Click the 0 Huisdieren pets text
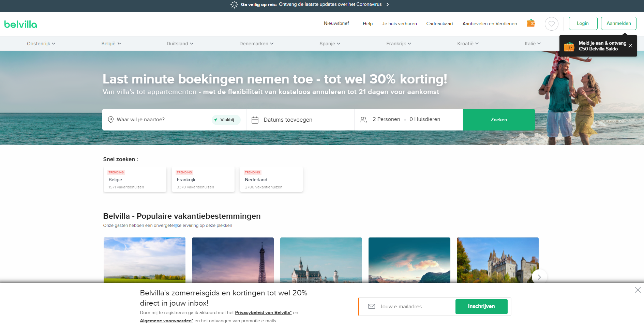644x324 pixels. [425, 119]
